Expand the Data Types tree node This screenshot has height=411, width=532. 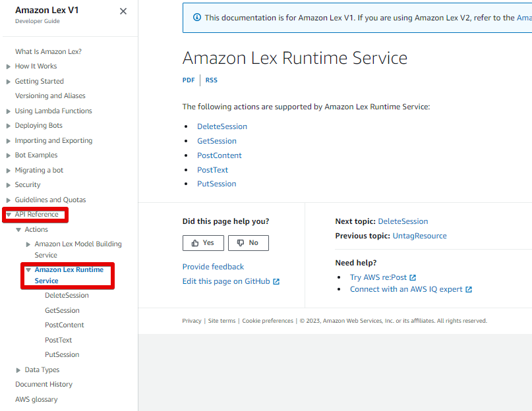[18, 370]
